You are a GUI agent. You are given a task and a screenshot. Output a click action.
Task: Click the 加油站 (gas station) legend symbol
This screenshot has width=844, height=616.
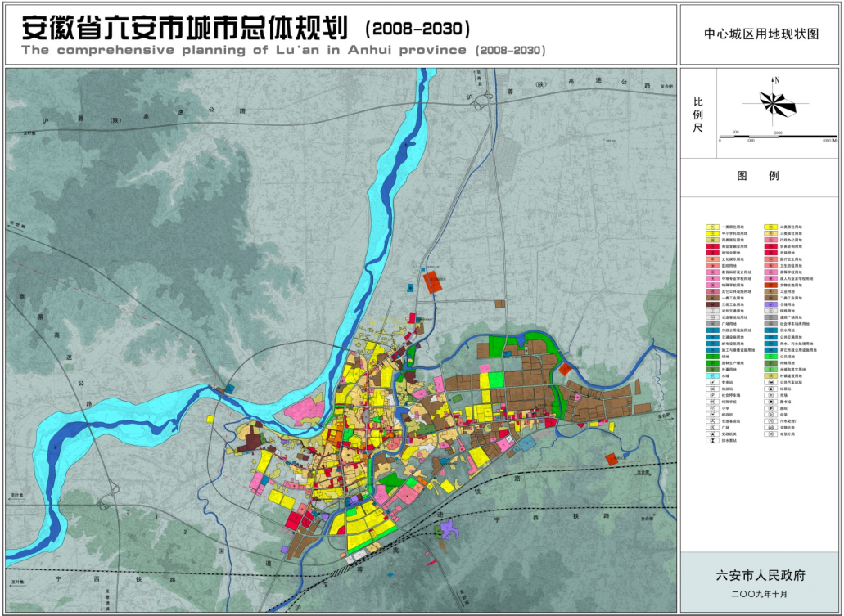[x=713, y=389]
